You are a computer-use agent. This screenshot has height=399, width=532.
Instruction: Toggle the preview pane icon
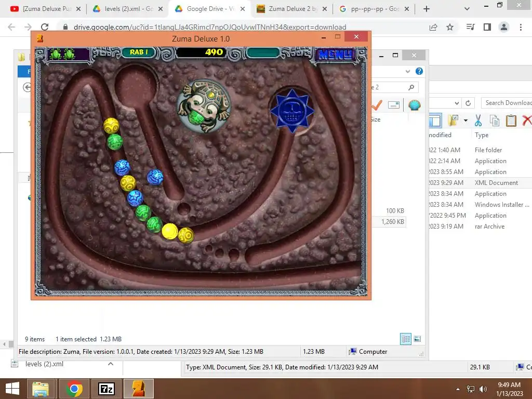click(x=435, y=121)
